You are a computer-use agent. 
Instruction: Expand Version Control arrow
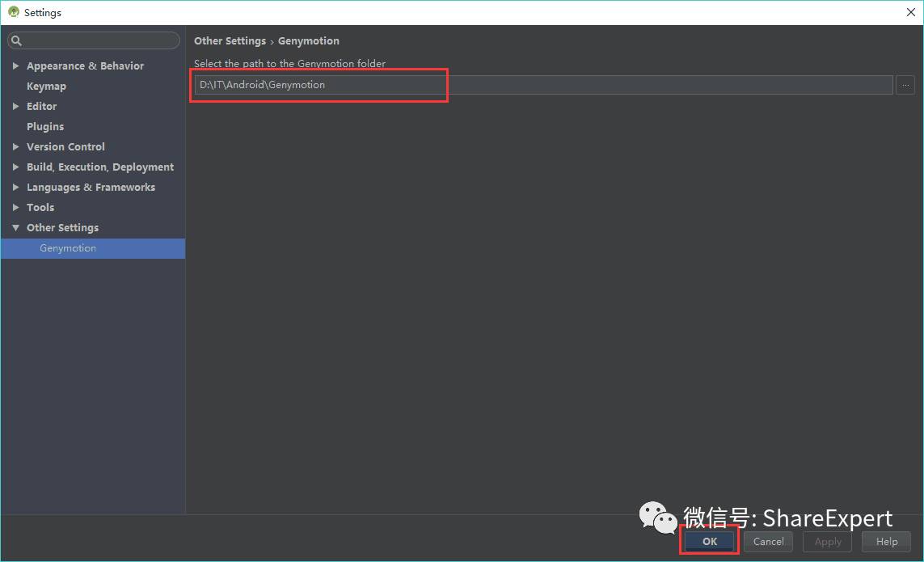pos(16,147)
